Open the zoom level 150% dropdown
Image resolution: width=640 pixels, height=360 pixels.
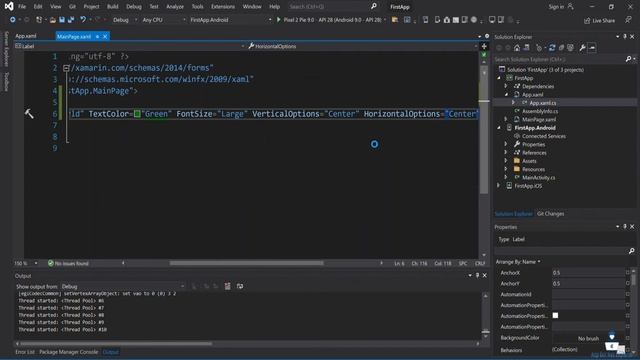(x=26, y=263)
